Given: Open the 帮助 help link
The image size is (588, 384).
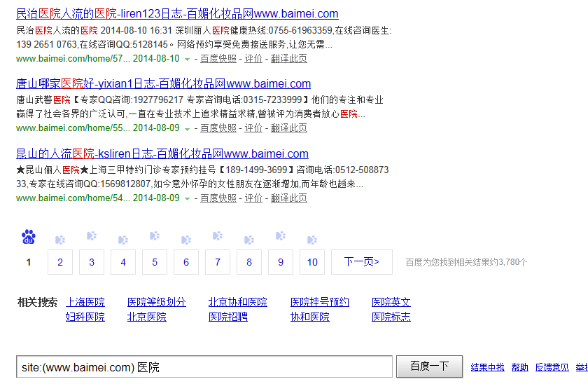Looking at the screenshot, I should pos(519,367).
